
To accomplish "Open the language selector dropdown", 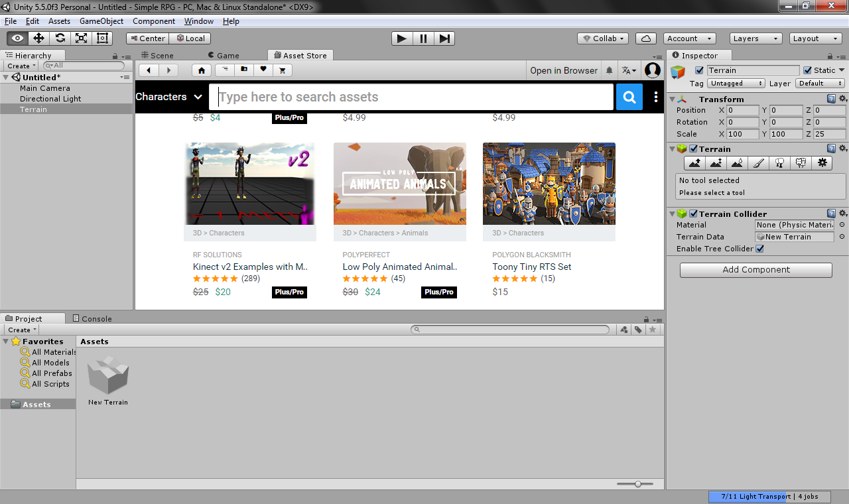I will point(629,70).
